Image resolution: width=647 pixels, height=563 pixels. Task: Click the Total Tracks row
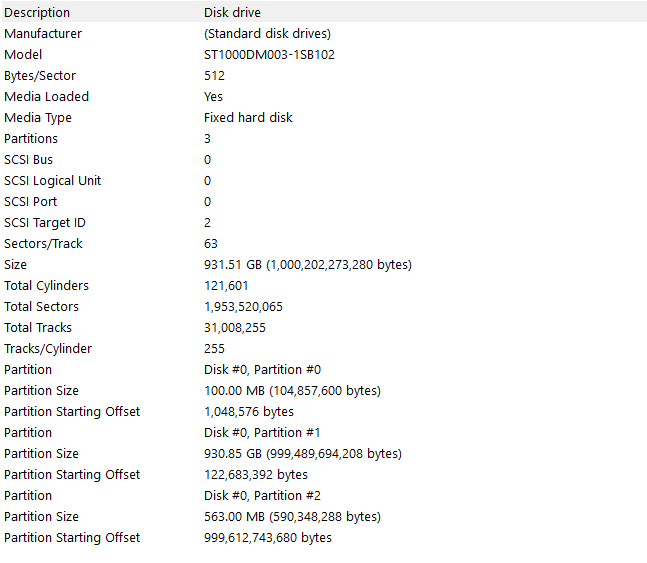click(38, 327)
